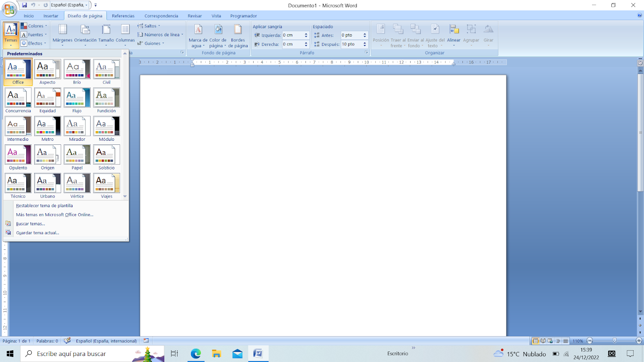Click the zoom slider handle
This screenshot has height=362, width=644.
pyautogui.click(x=615, y=341)
